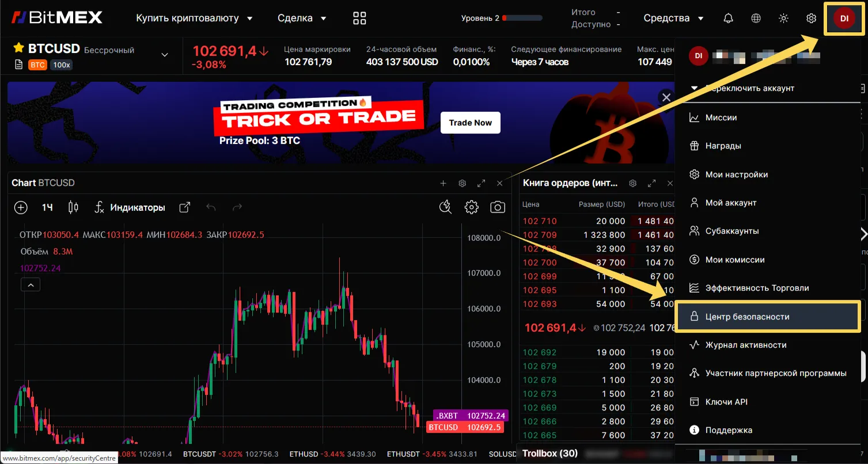
Task: Open Индикаторы on the chart toolbar
Action: [x=130, y=207]
